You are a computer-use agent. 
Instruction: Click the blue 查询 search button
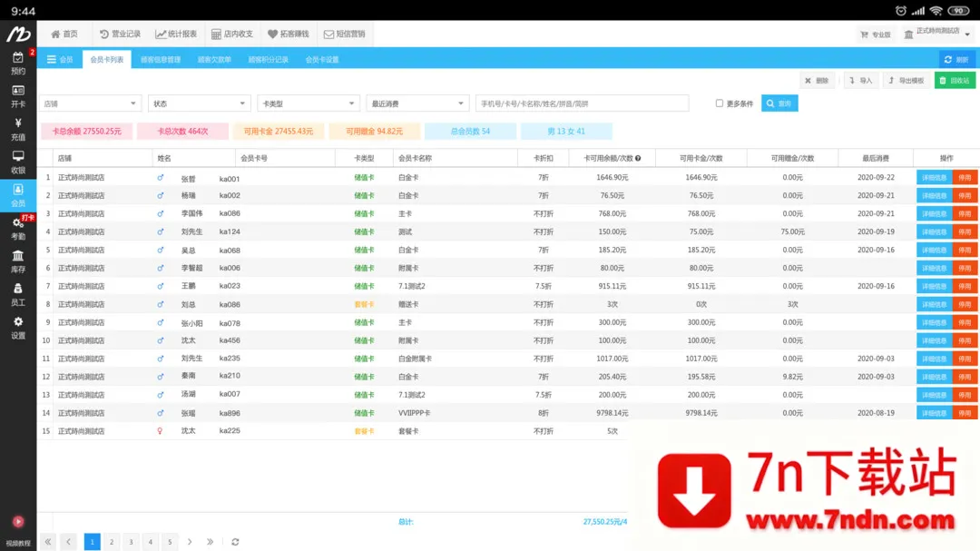[779, 103]
